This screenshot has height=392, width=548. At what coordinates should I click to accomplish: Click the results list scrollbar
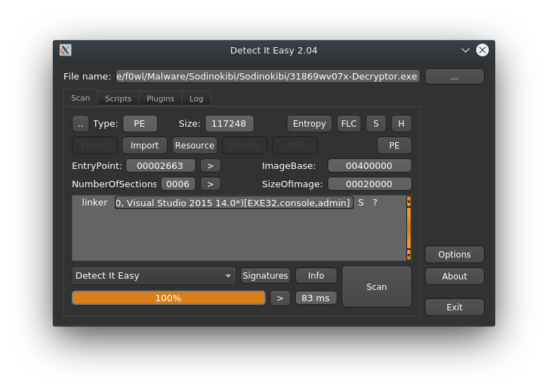(x=409, y=228)
